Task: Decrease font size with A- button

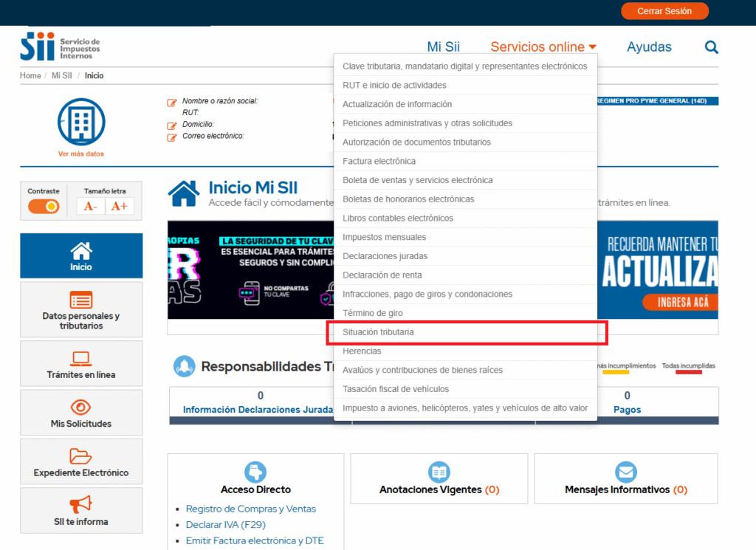Action: click(90, 207)
